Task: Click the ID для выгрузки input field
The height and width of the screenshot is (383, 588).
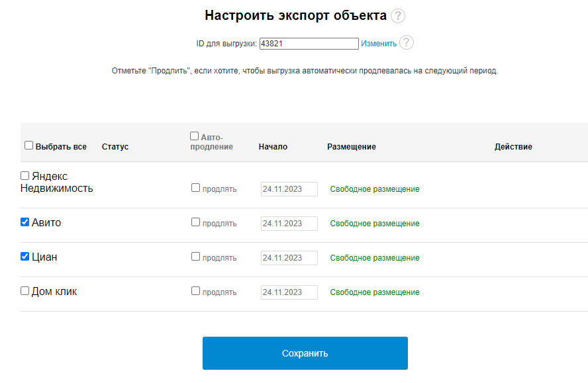Action: coord(309,44)
